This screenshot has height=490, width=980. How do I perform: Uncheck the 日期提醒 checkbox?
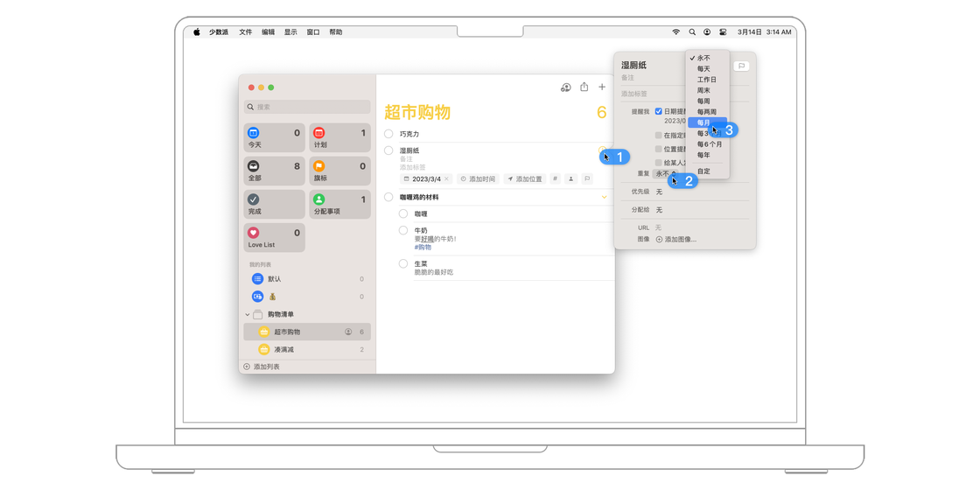659,111
